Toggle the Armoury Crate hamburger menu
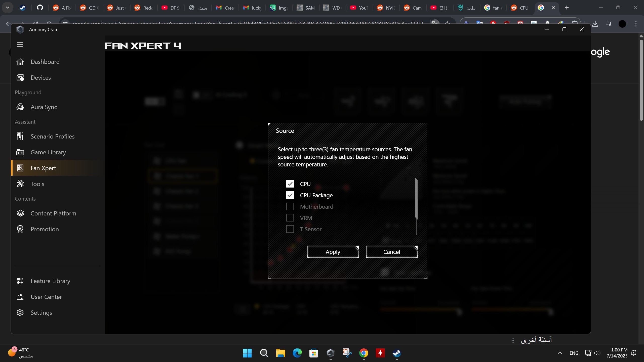644x362 pixels. coord(20,44)
